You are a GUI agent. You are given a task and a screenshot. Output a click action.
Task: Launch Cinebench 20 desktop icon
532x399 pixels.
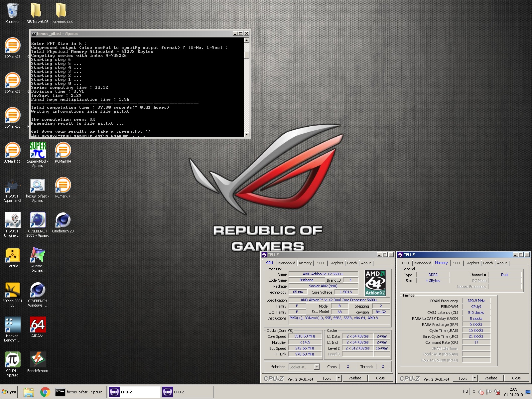[x=63, y=223]
